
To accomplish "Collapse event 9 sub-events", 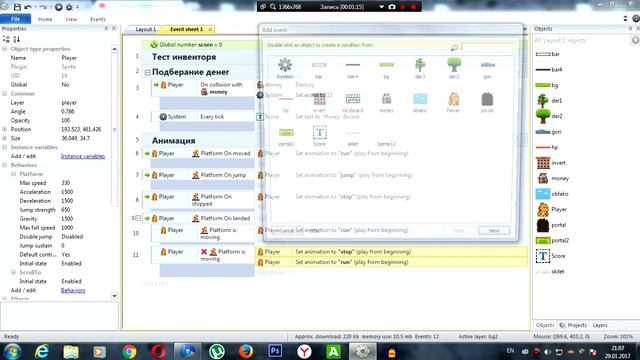I will [x=138, y=218].
